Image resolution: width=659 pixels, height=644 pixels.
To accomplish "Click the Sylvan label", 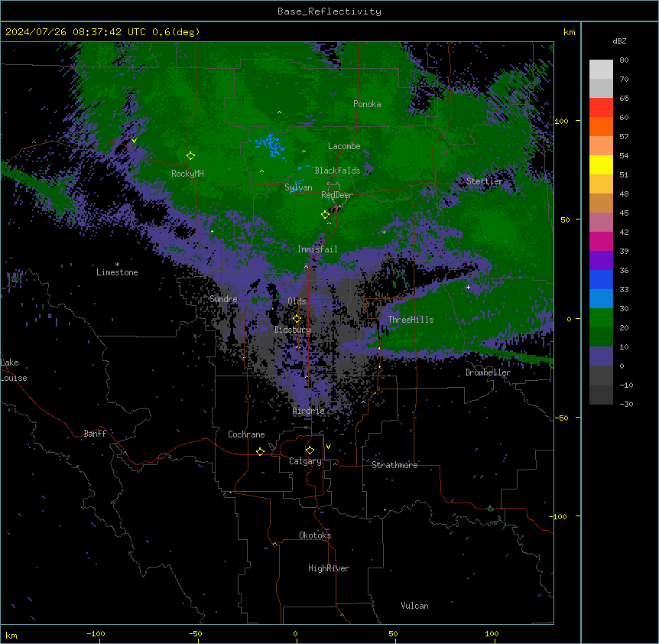I will pos(298,187).
